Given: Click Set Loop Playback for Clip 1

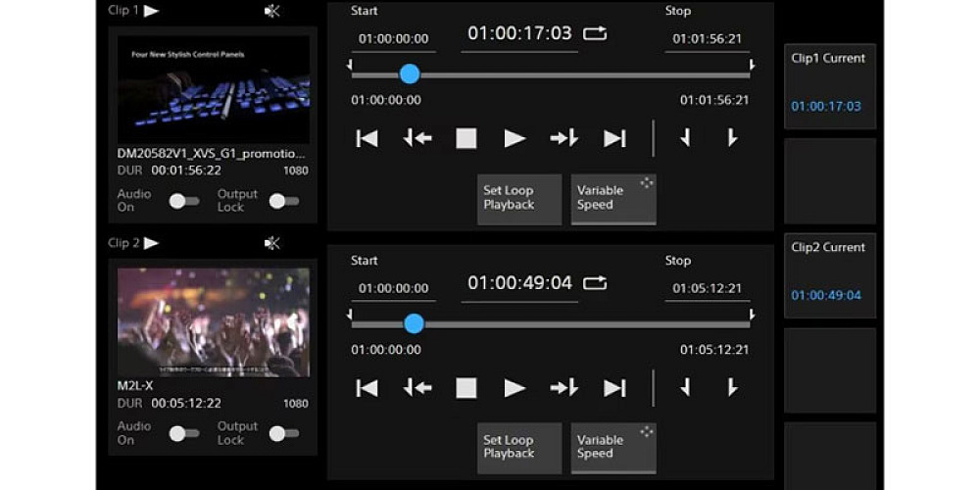Looking at the screenshot, I should 519,199.
